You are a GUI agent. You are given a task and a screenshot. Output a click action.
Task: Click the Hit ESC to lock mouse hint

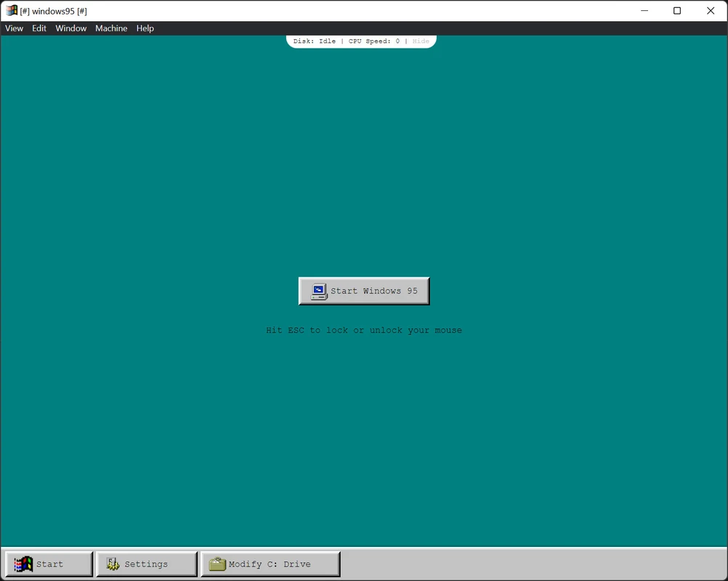(364, 330)
